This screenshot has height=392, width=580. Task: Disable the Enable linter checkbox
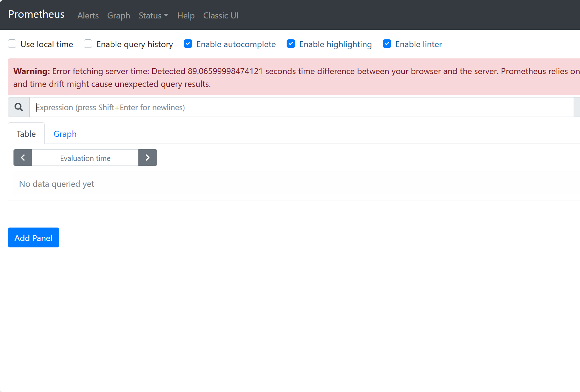point(387,44)
